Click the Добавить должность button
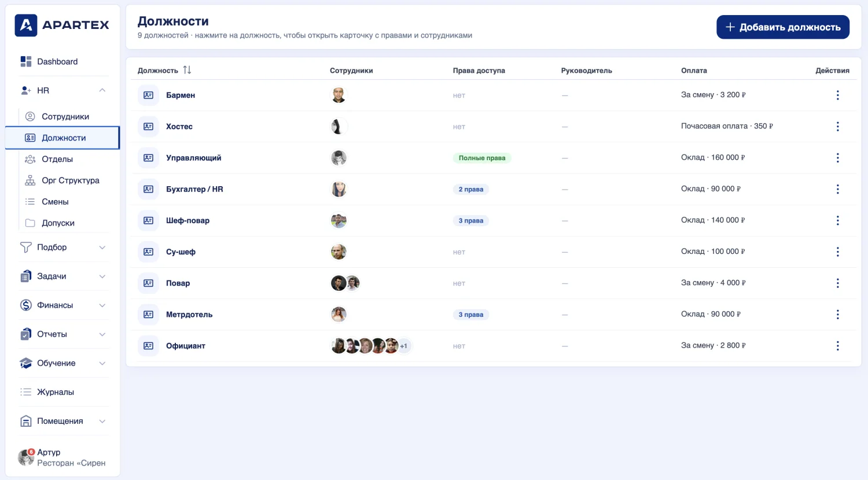Screen dimensions: 868x480 click(x=783, y=27)
